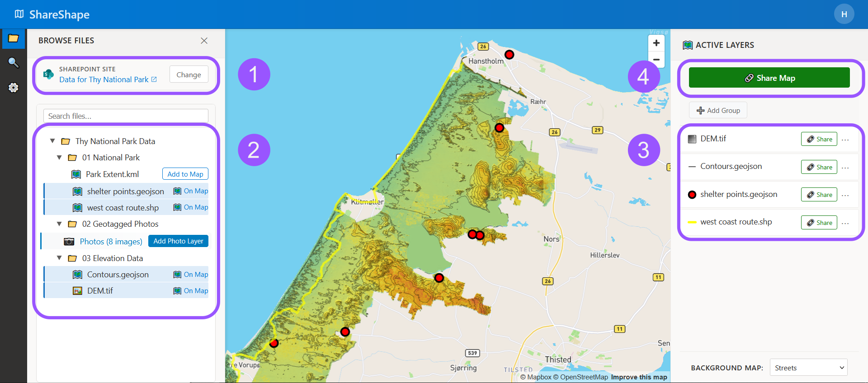Toggle shelter points.geojson On Map status
The width and height of the screenshot is (868, 383).
(191, 191)
